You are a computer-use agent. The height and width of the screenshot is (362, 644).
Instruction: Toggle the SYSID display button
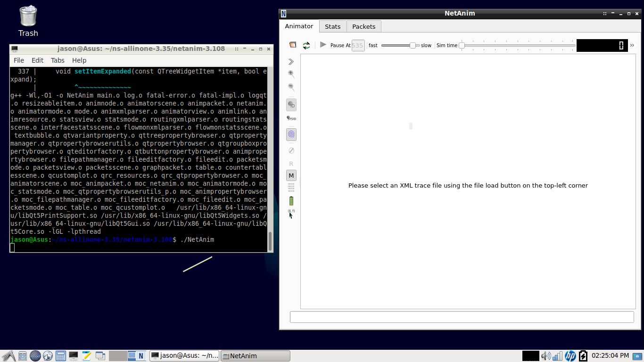tap(291, 118)
